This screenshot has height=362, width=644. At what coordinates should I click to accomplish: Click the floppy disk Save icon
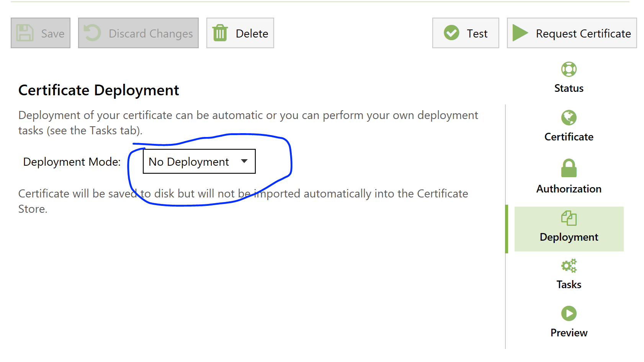pyautogui.click(x=25, y=33)
